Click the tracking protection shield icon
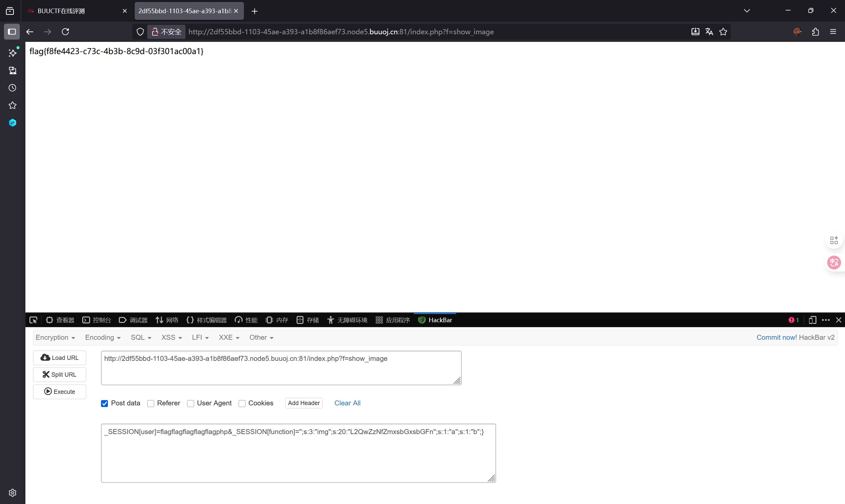845x504 pixels. tap(140, 32)
